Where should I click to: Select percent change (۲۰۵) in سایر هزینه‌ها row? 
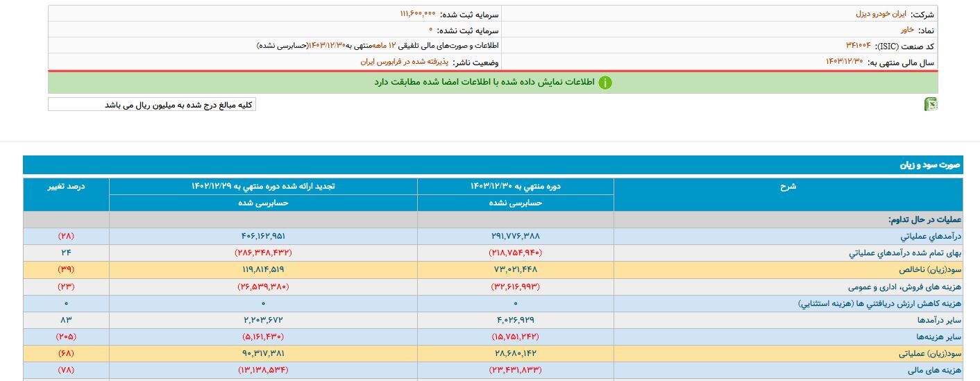pyautogui.click(x=66, y=337)
